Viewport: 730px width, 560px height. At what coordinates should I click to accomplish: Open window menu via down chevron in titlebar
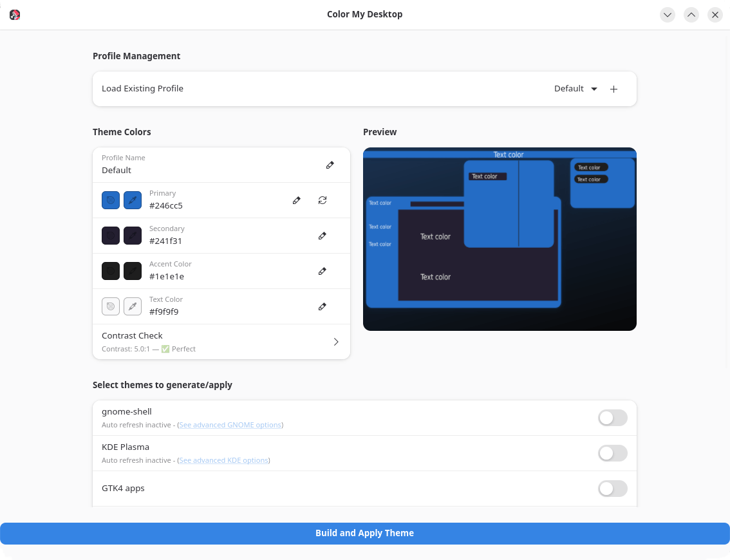pos(668,14)
